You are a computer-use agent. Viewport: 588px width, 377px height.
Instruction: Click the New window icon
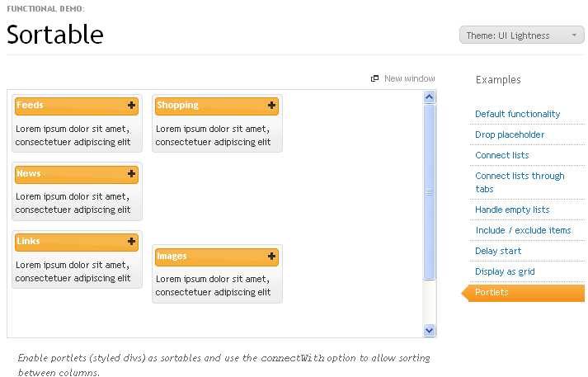click(x=375, y=79)
